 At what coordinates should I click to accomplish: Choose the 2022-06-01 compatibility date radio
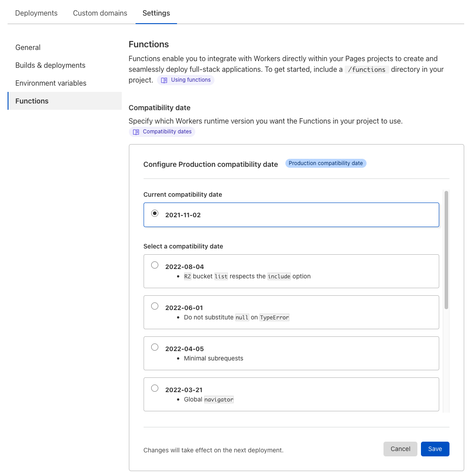[x=155, y=306]
